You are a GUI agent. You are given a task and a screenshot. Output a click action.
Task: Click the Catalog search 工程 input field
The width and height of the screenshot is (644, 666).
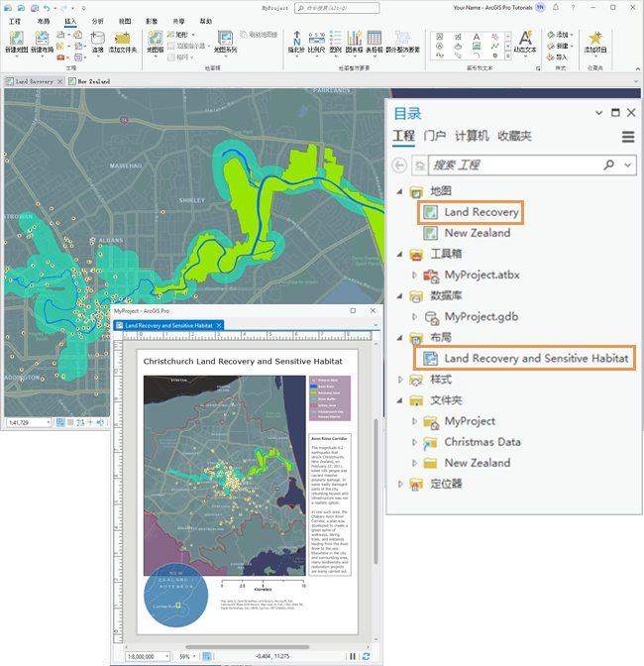click(x=513, y=165)
